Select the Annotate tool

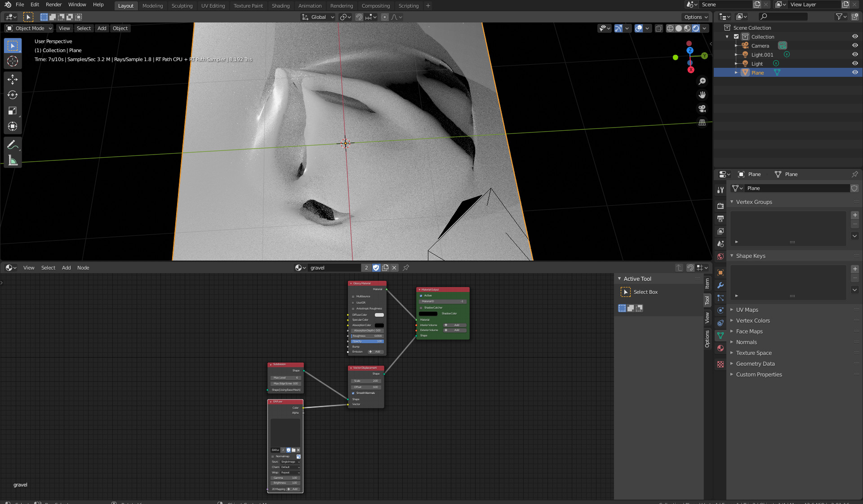(12, 145)
